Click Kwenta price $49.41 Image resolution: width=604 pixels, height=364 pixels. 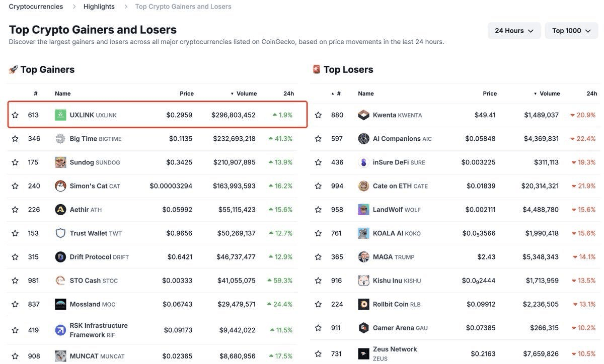pos(485,115)
